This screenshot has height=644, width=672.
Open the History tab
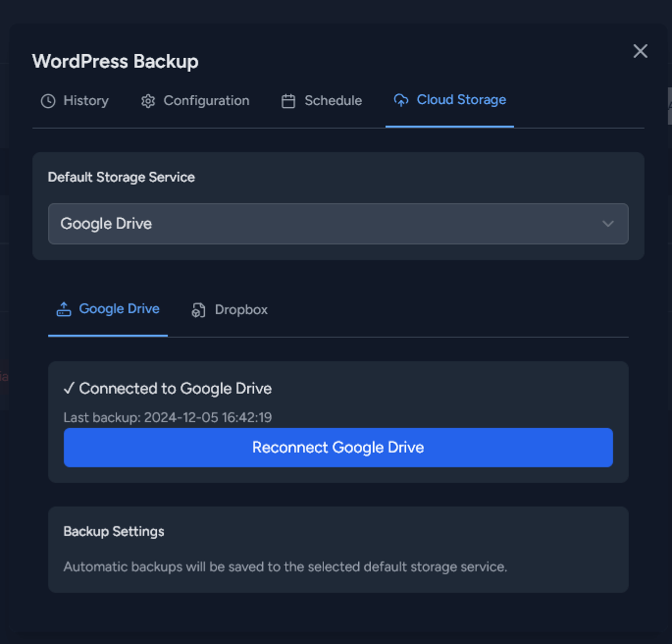click(75, 101)
